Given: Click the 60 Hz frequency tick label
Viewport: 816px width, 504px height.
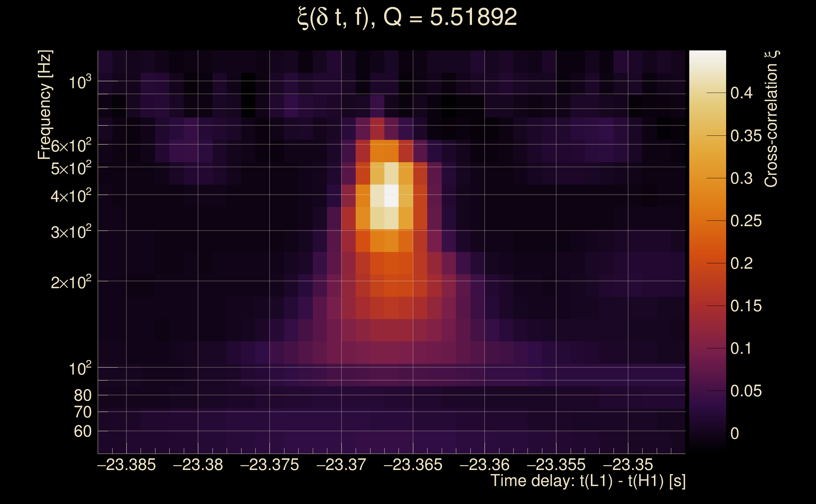Looking at the screenshot, I should tap(82, 432).
